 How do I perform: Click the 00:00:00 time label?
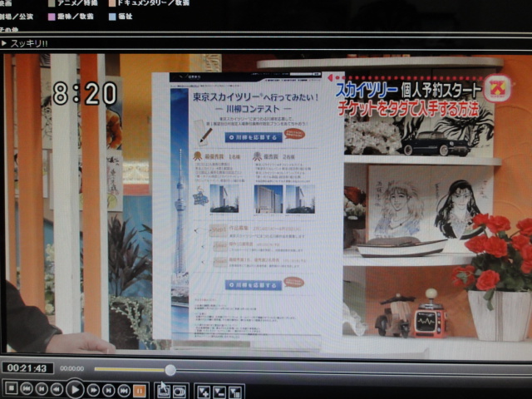click(72, 368)
